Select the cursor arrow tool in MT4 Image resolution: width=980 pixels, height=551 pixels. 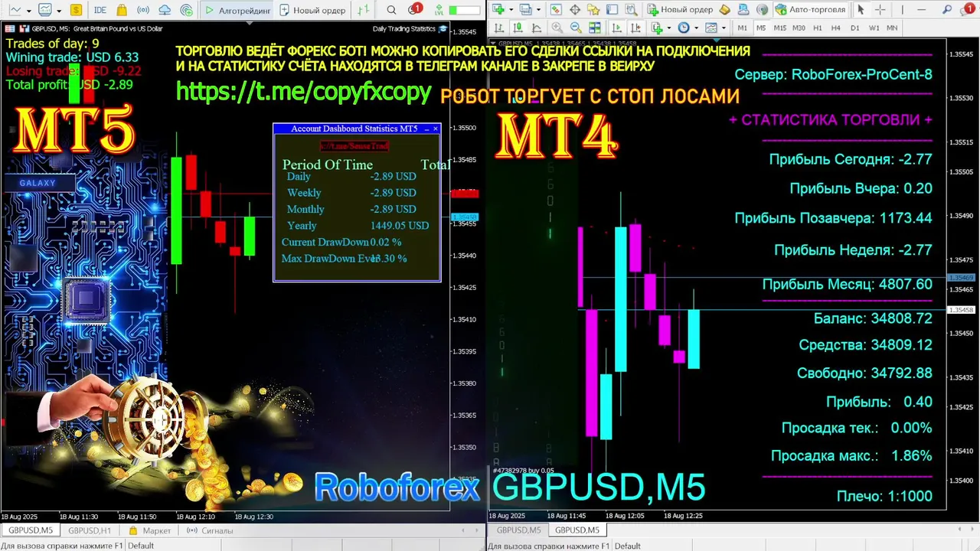[x=861, y=9]
